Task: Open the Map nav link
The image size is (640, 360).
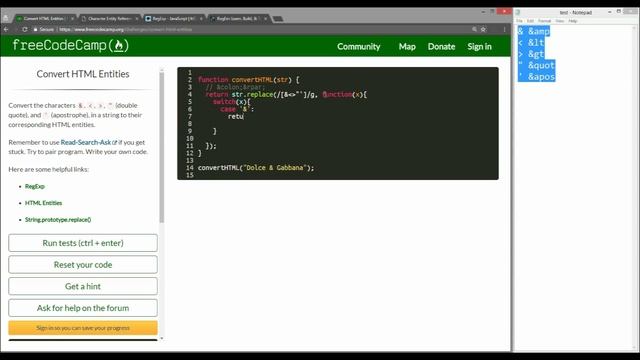Action: (407, 47)
